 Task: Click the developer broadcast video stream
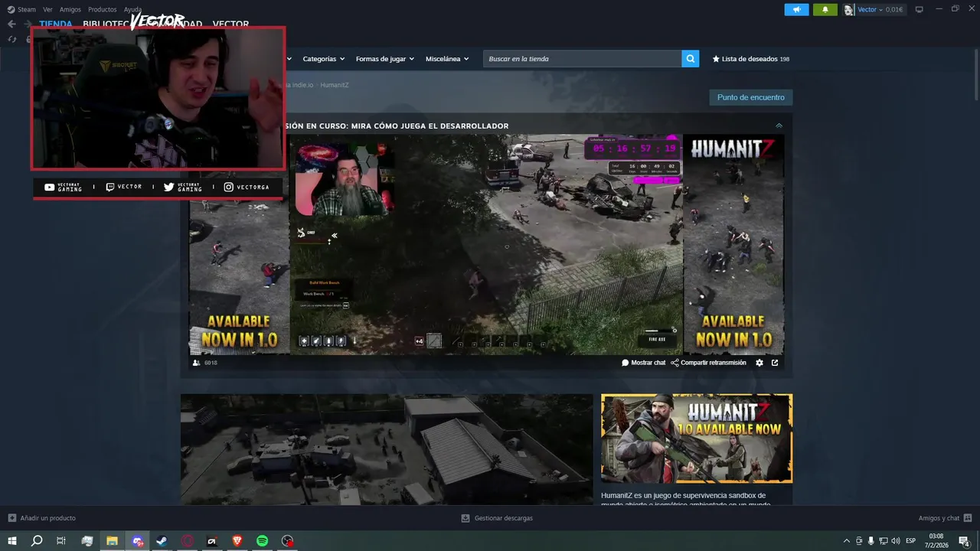coord(486,244)
